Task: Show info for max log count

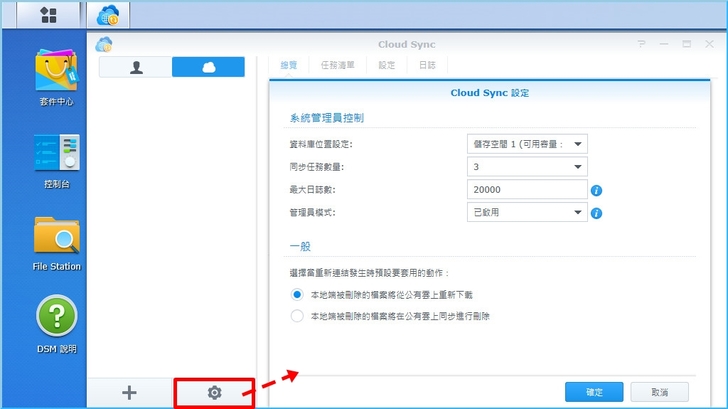Action: [596, 190]
